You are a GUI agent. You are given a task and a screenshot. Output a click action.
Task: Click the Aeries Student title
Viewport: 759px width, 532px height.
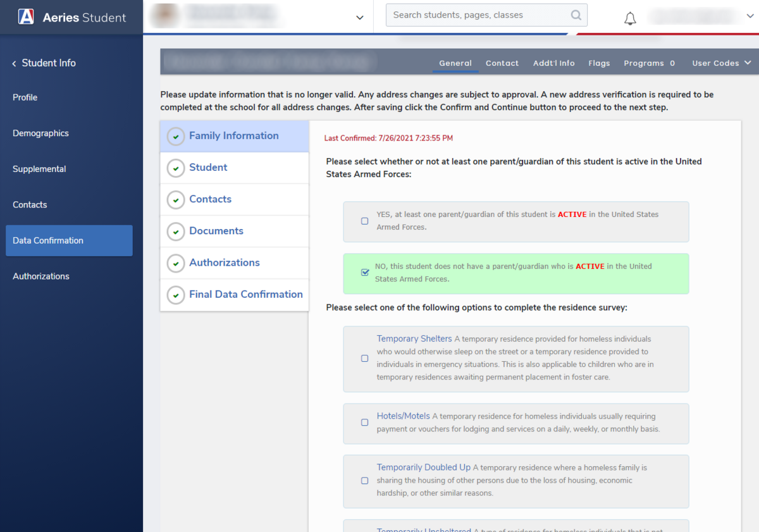click(85, 18)
